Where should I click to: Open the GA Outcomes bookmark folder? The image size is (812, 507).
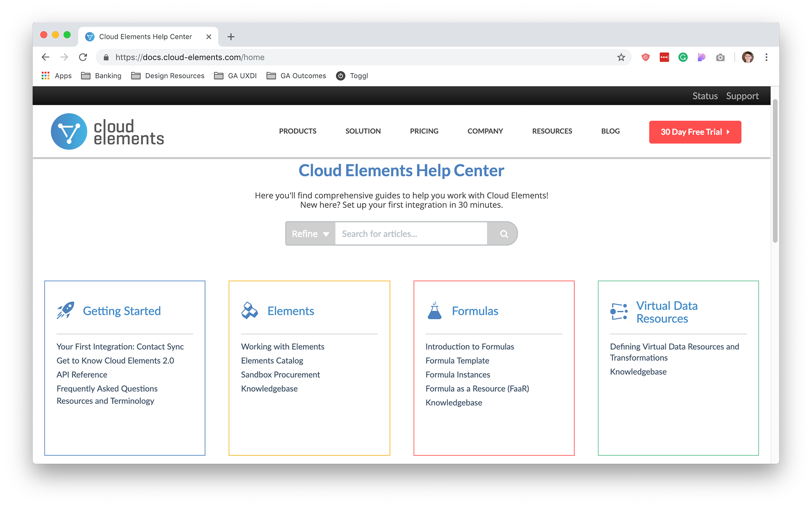[x=296, y=76]
